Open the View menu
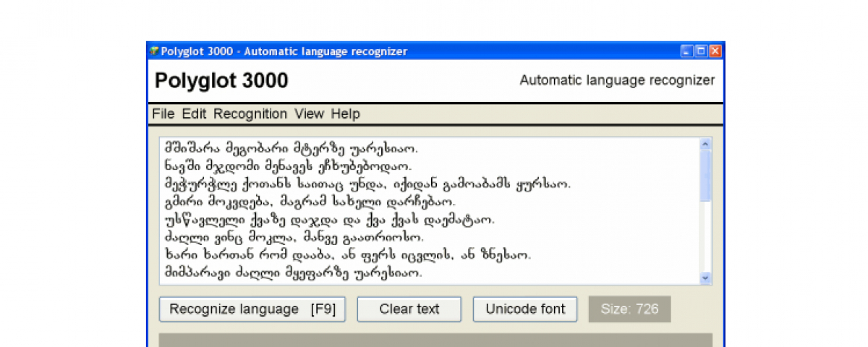This screenshot has height=347, width=868. click(x=309, y=114)
